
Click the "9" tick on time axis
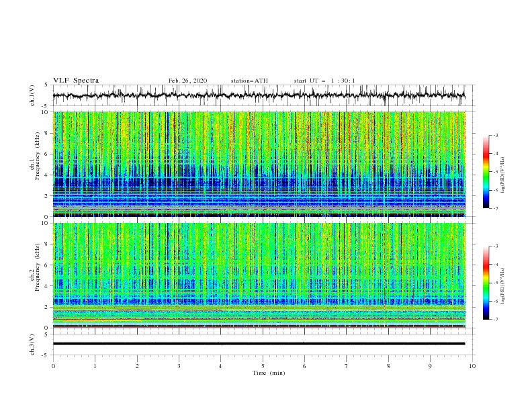430,366
